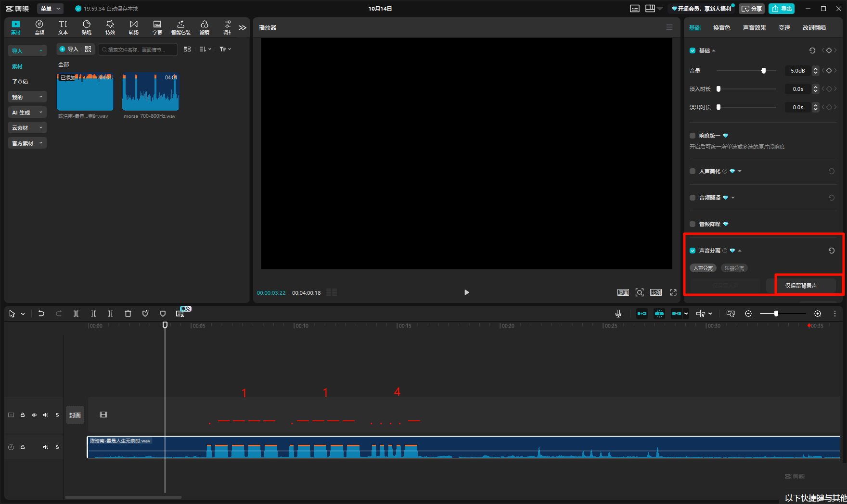Enable the 音频降噪 checkbox
Viewport: 847px width, 504px height.
(693, 224)
